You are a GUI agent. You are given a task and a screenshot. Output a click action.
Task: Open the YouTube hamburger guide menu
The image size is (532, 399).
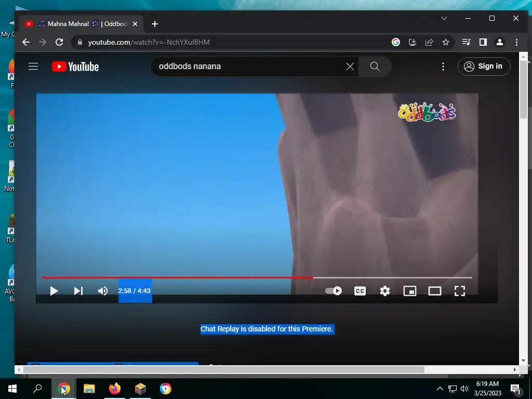33,66
